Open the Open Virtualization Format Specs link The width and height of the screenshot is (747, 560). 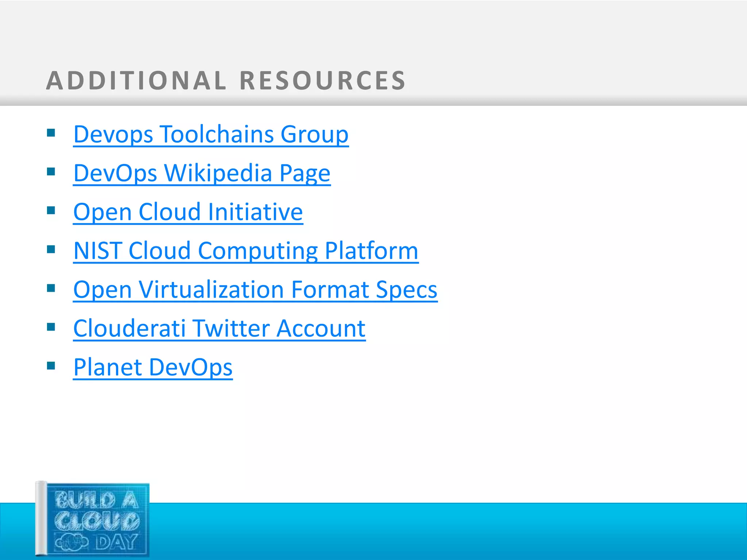255,290
